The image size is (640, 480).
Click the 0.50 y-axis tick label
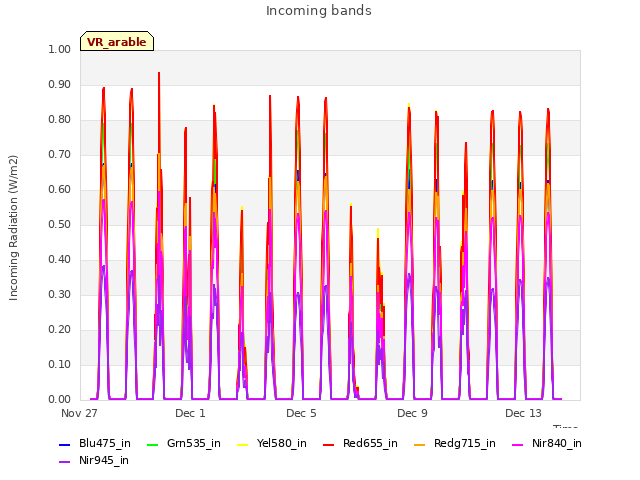click(60, 224)
